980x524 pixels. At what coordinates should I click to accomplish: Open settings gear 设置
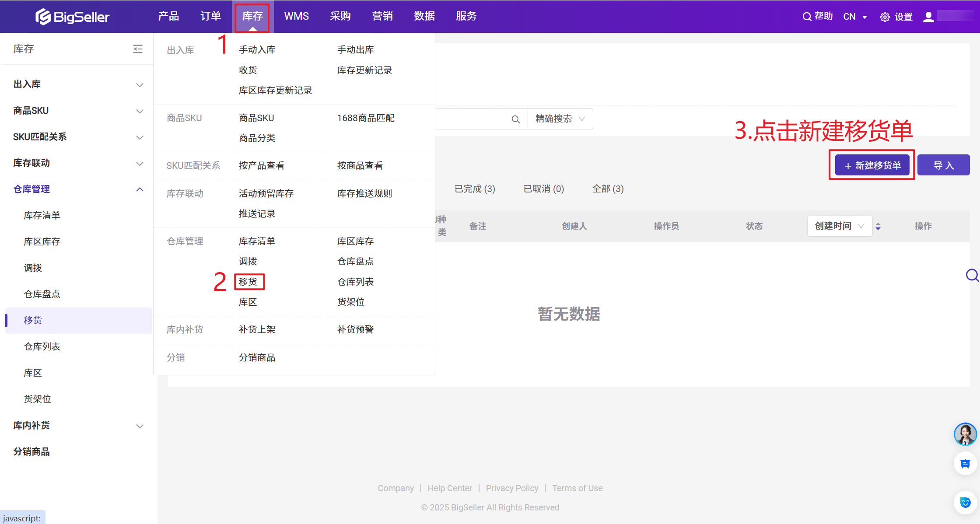[x=896, y=17]
